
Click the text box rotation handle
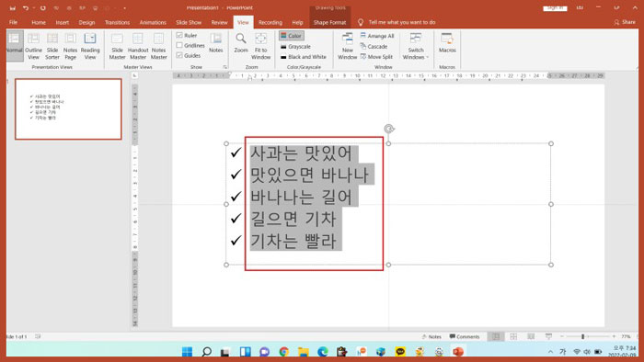388,129
